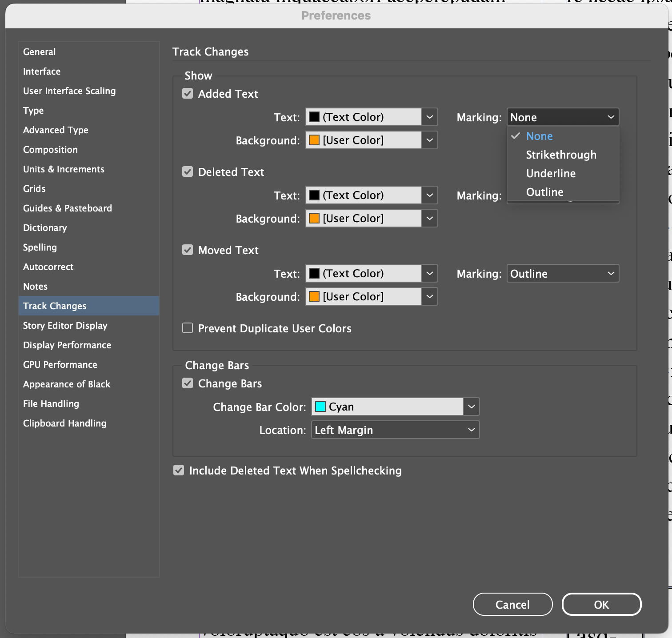This screenshot has width=672, height=638.
Task: Uncheck the Deleted Text option
Action: tap(187, 171)
